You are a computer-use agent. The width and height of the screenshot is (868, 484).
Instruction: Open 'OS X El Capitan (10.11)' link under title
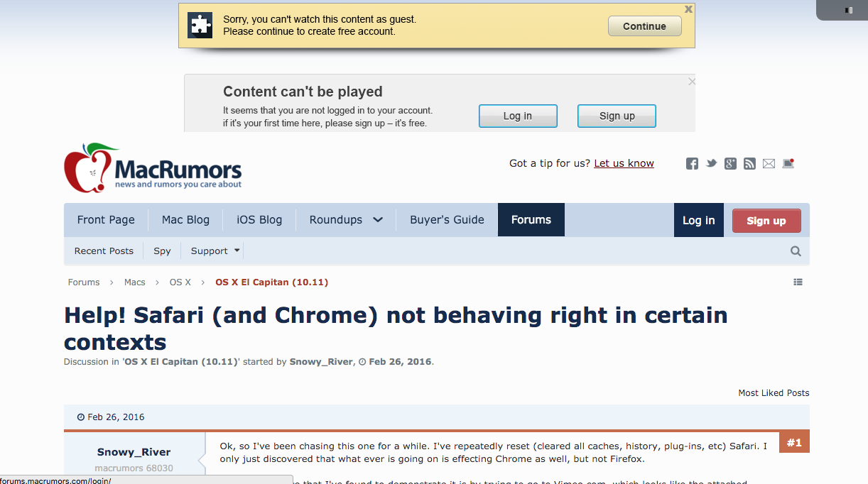coord(180,362)
